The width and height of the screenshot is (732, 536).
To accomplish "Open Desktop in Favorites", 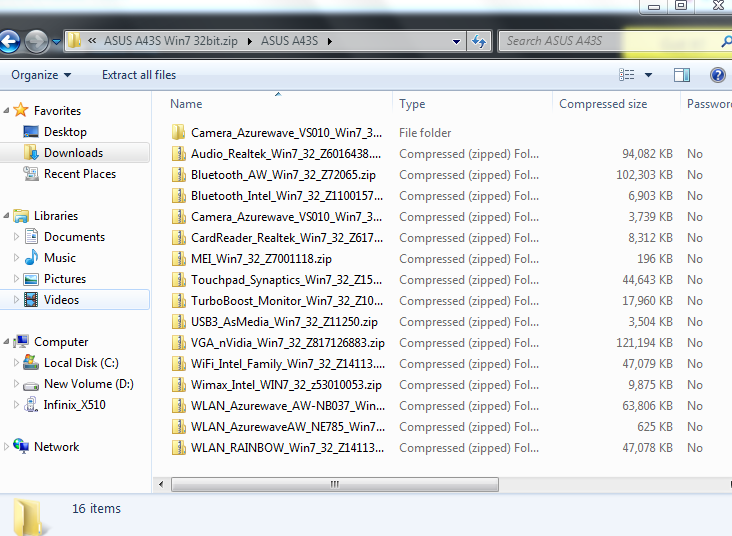I will (x=65, y=132).
